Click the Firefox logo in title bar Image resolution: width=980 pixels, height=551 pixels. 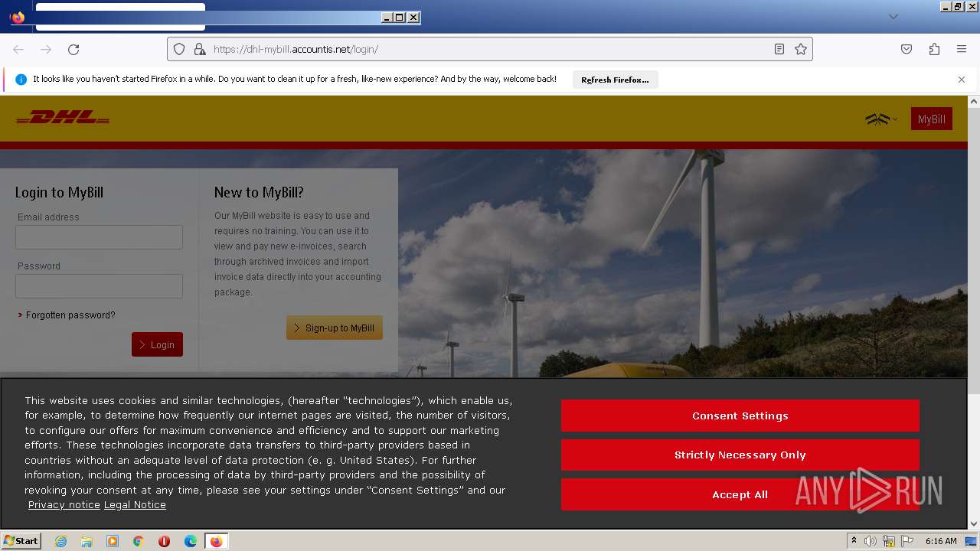point(17,17)
